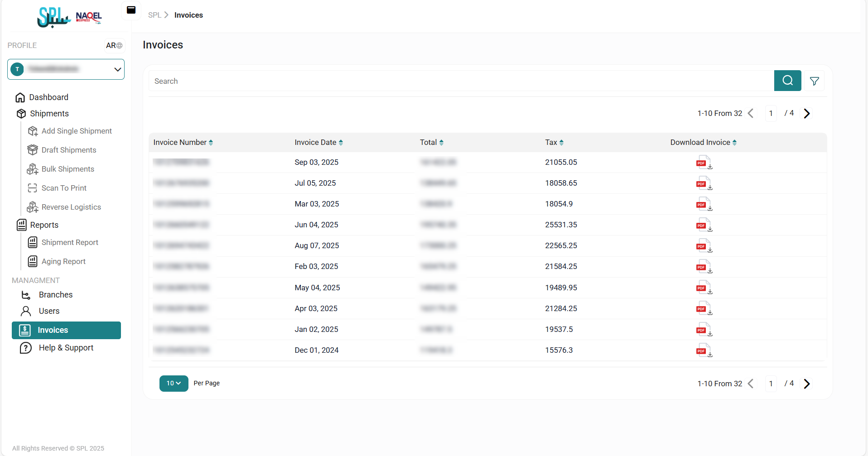Download PDF for Sep 03, 2025 invoice
This screenshot has width=868, height=456.
704,163
